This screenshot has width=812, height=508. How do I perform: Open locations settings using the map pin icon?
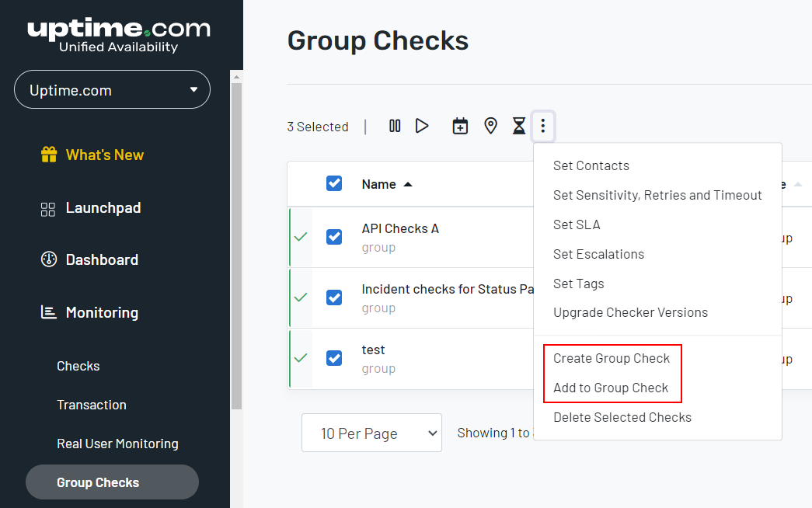pyautogui.click(x=490, y=125)
